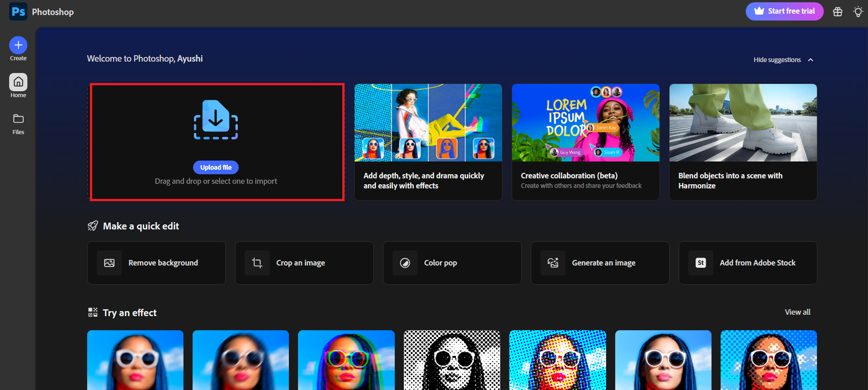Open the gift box icon in header
The width and height of the screenshot is (868, 390).
point(837,12)
